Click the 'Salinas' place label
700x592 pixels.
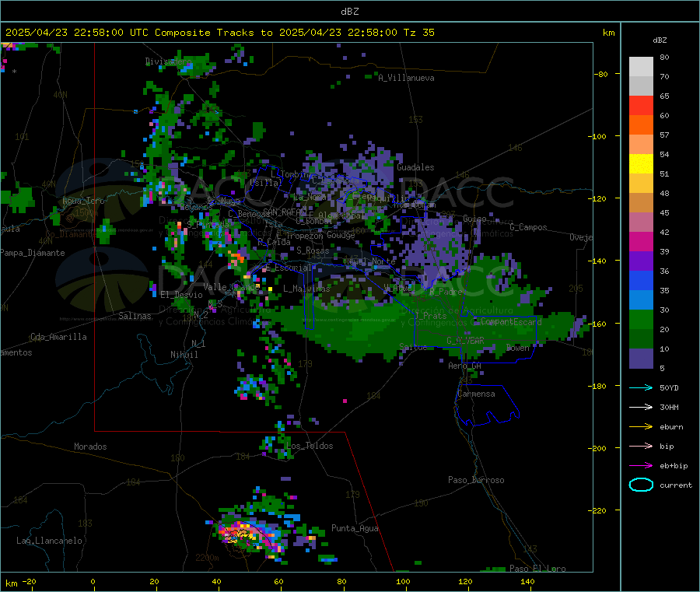(135, 316)
